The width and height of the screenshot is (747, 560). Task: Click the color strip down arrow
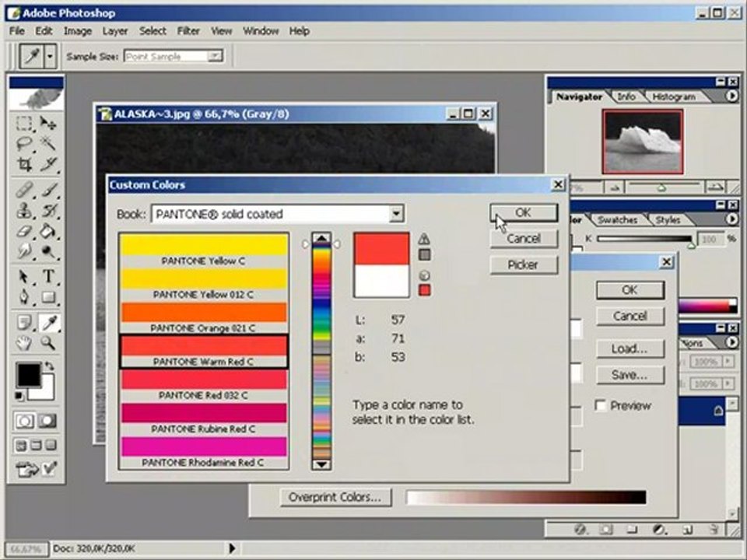click(321, 464)
